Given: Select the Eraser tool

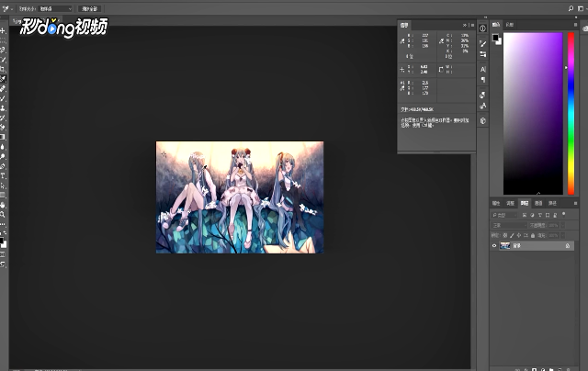Looking at the screenshot, I should pyautogui.click(x=3, y=128).
